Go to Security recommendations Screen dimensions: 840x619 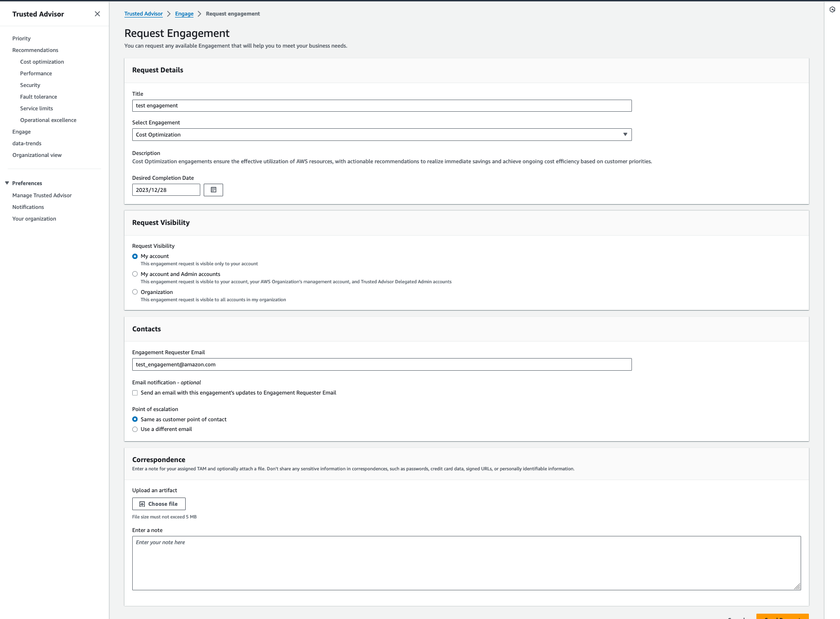[x=30, y=85]
